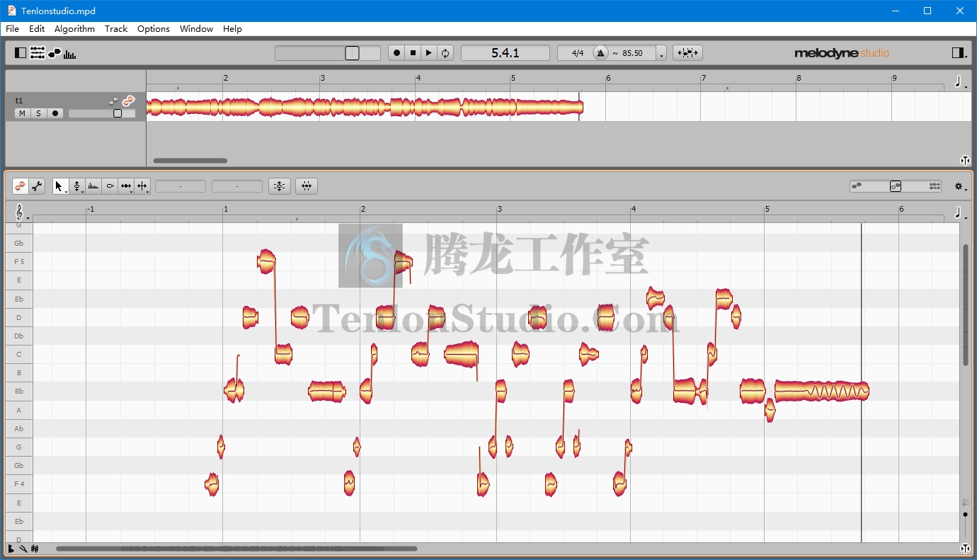This screenshot has height=560, width=977.
Task: Open the Help menu
Action: pos(232,29)
